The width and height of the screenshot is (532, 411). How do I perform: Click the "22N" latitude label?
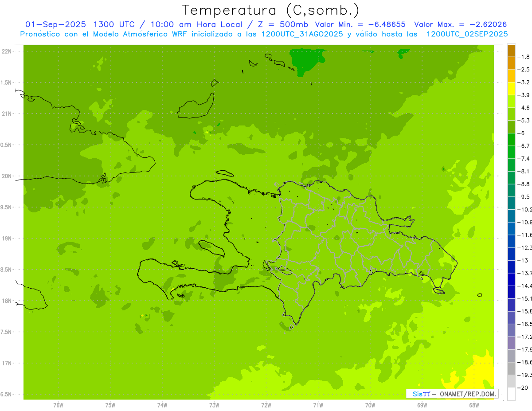click(x=6, y=51)
